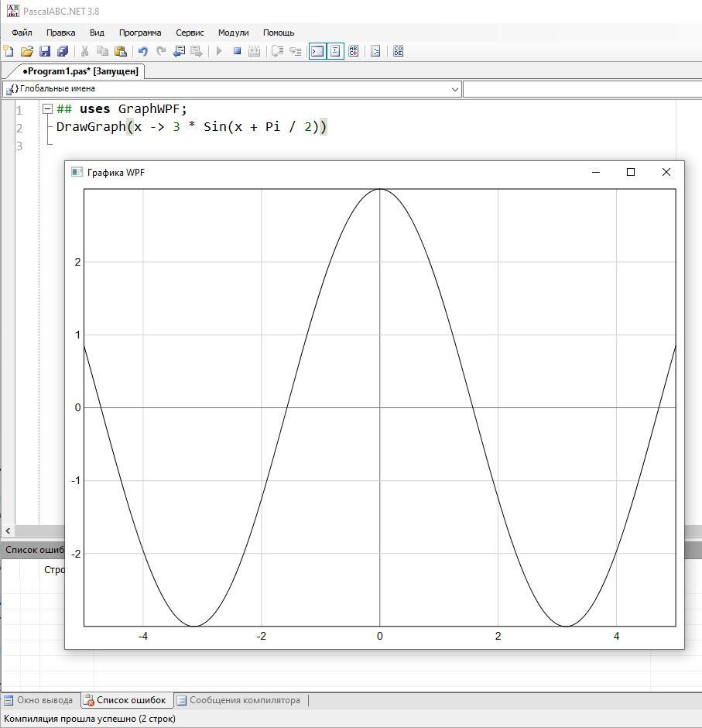Click the Save All icon
Screen dimensions: 702x728
[63, 51]
